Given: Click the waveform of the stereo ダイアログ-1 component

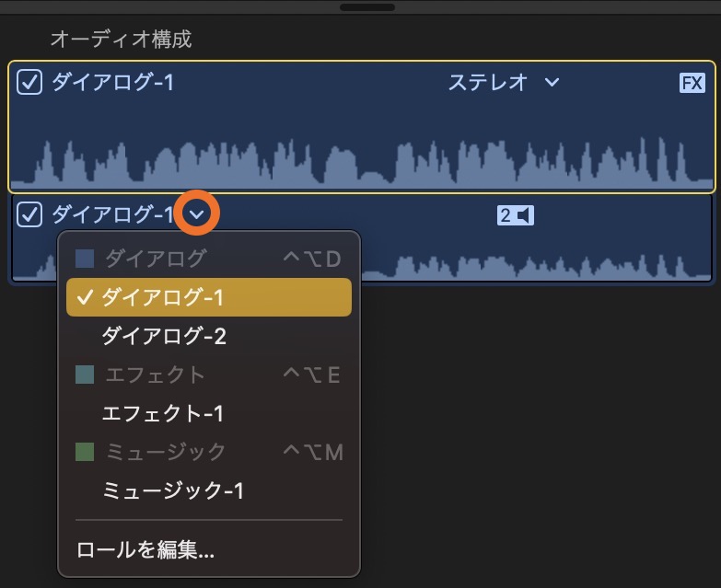Looking at the screenshot, I should [x=362, y=163].
